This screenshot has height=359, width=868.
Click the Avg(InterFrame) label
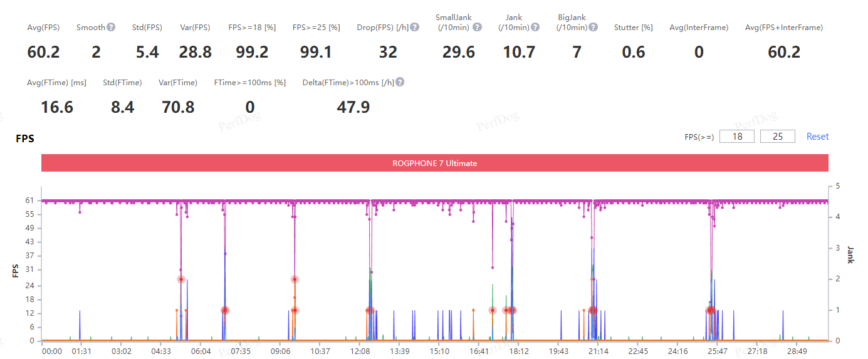[699, 28]
